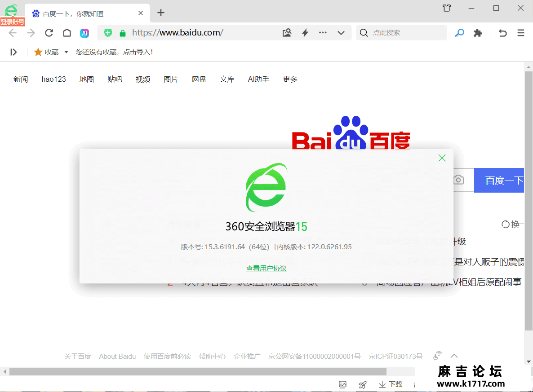Click the Baidu logo

pyautogui.click(x=351, y=133)
